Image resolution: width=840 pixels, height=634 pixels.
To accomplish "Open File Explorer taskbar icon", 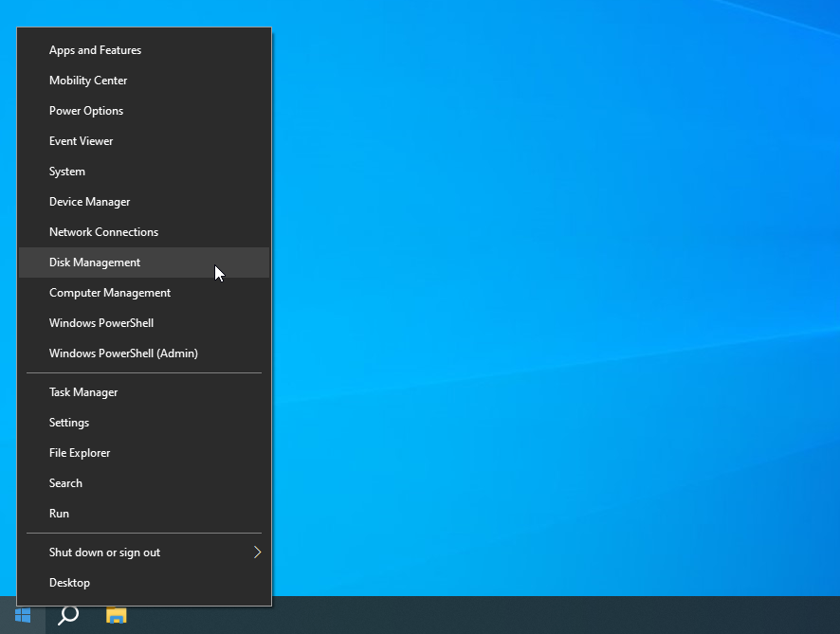I will click(117, 615).
